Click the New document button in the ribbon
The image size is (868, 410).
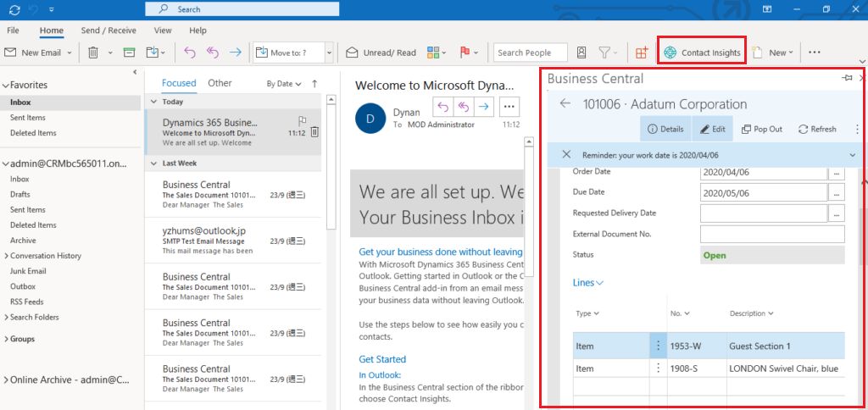click(x=773, y=53)
